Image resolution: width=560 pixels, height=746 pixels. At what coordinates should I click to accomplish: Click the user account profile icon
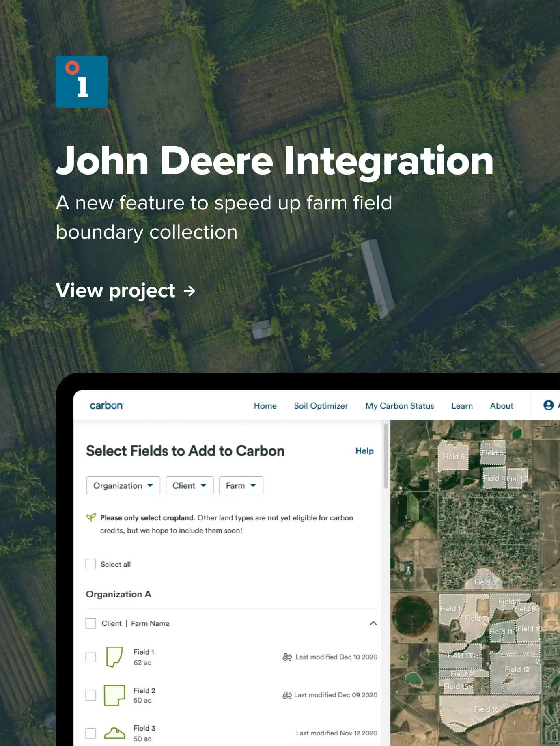[x=548, y=405]
